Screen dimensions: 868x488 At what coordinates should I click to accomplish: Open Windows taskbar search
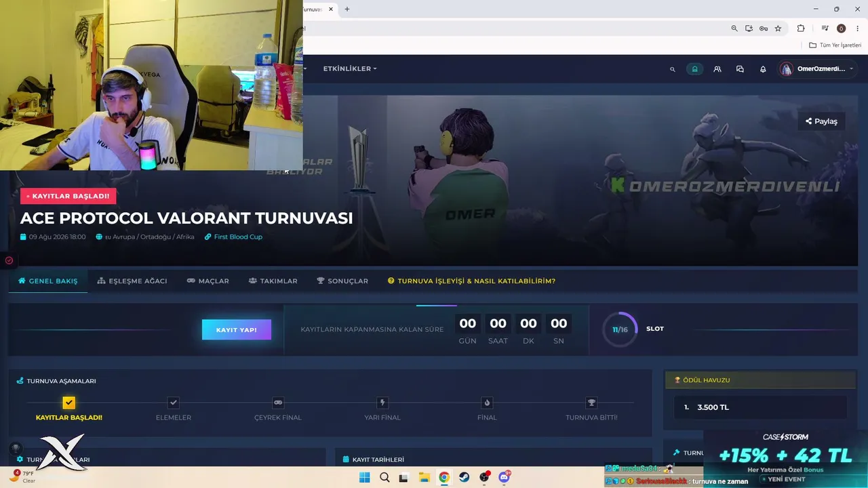(x=384, y=477)
